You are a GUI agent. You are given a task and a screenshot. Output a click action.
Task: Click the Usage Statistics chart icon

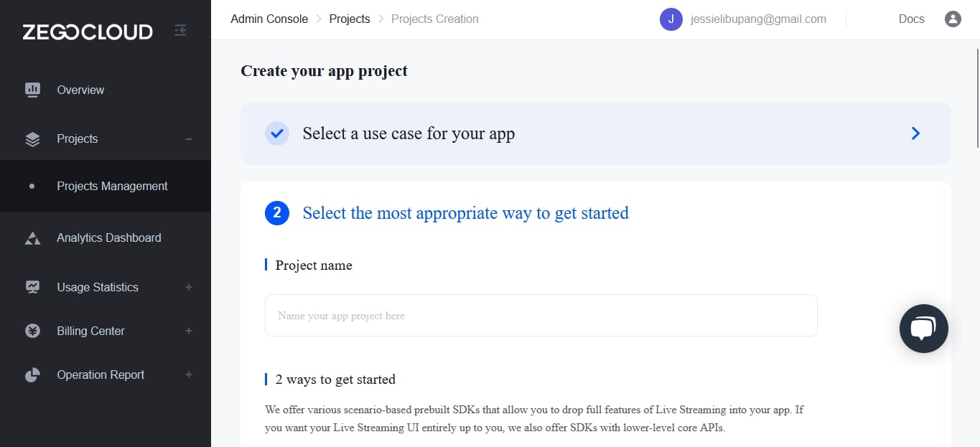[32, 286]
